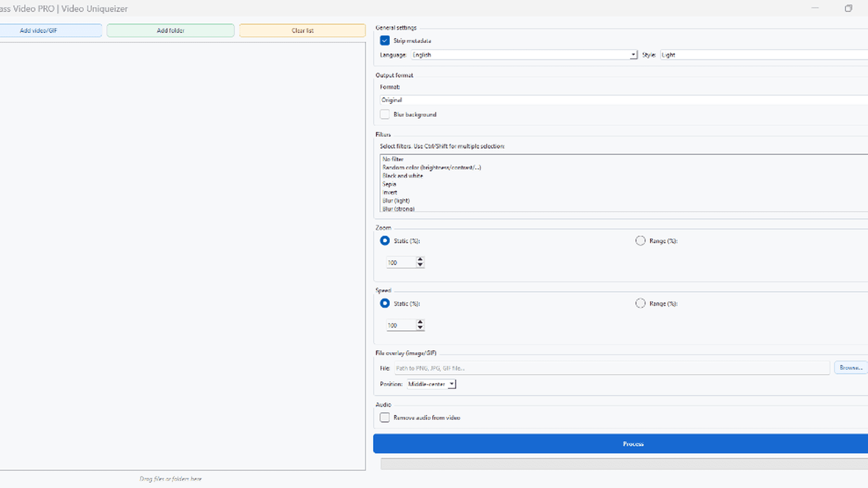Image resolution: width=868 pixels, height=488 pixels.
Task: Open the Style dropdown set to Light
Action: tap(764, 55)
